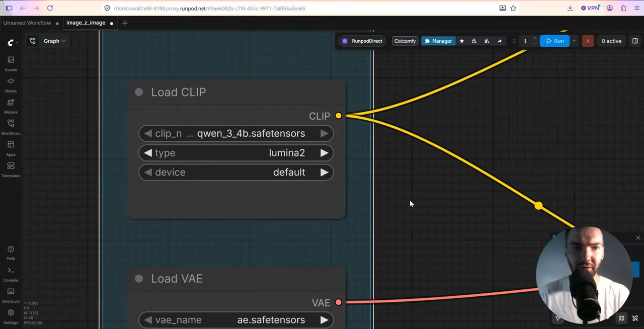
Task: Close the floating panel with the X
Action: 638,238
